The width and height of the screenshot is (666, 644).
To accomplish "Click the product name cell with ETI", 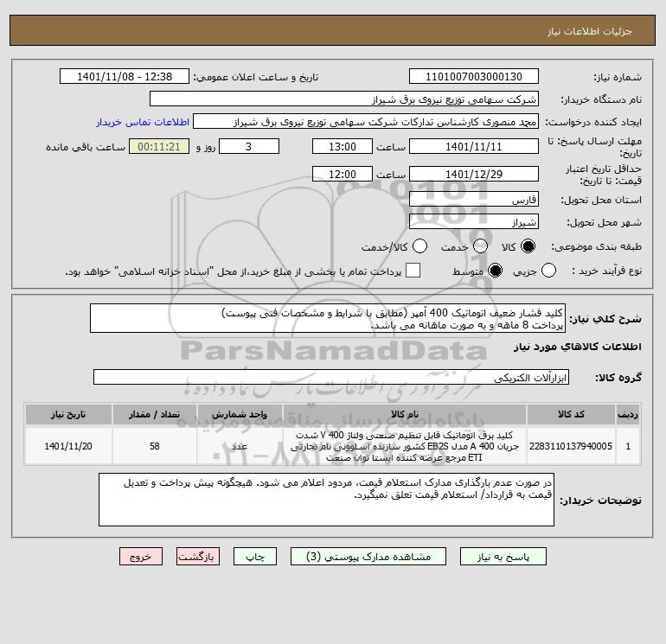I will click(x=405, y=446).
